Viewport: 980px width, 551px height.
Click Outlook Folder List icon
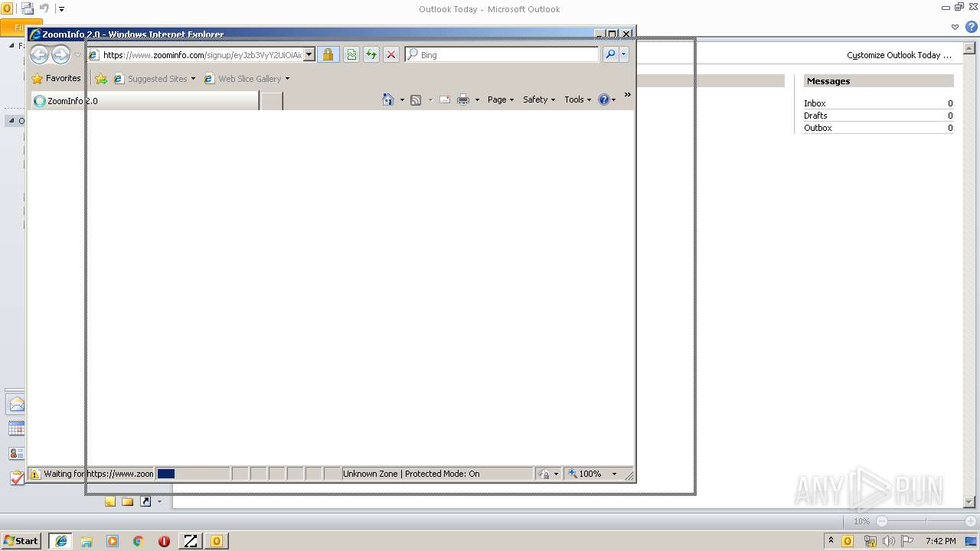(127, 501)
